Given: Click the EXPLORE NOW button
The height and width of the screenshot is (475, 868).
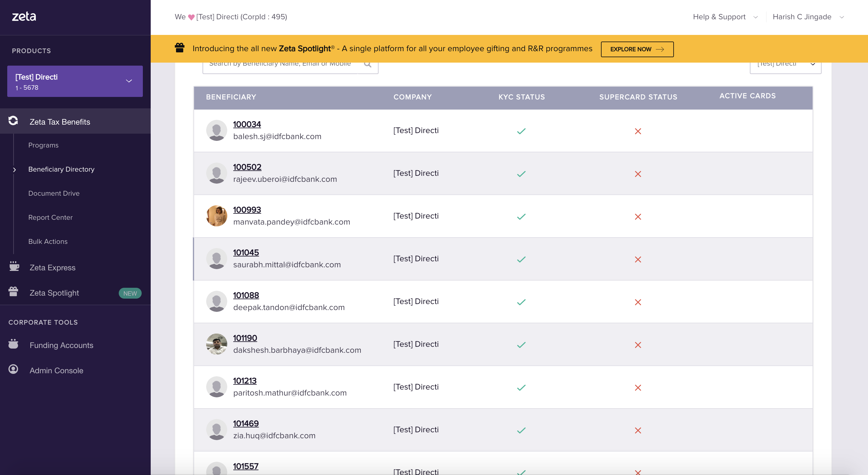Looking at the screenshot, I should point(637,49).
